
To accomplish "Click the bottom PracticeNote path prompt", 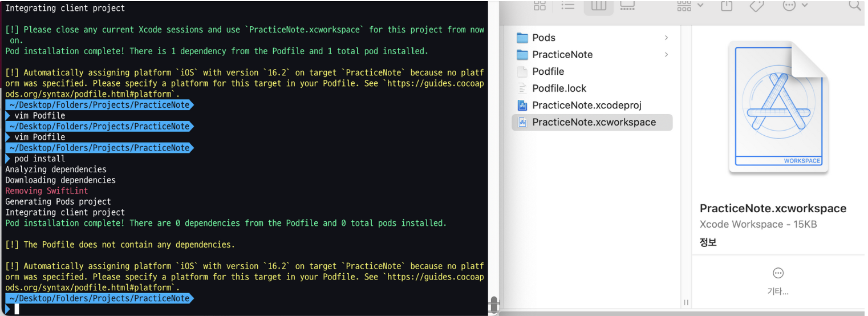I will 99,298.
